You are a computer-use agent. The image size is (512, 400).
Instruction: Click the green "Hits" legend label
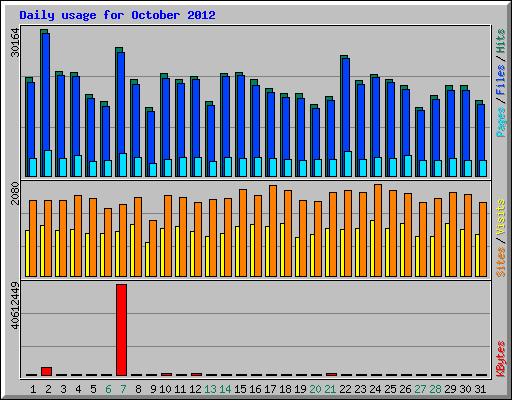click(501, 41)
